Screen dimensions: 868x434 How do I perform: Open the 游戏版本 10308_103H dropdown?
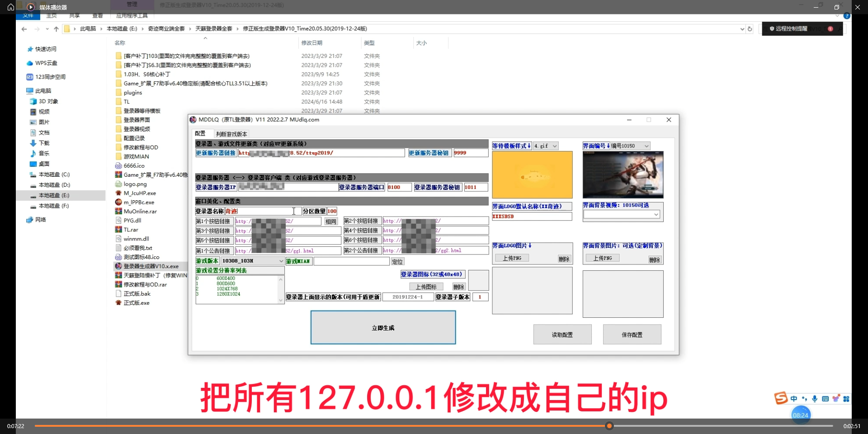tap(281, 261)
